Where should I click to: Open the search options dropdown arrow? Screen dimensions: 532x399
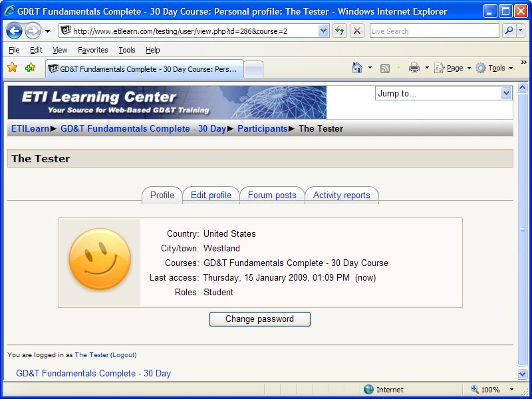(x=521, y=31)
